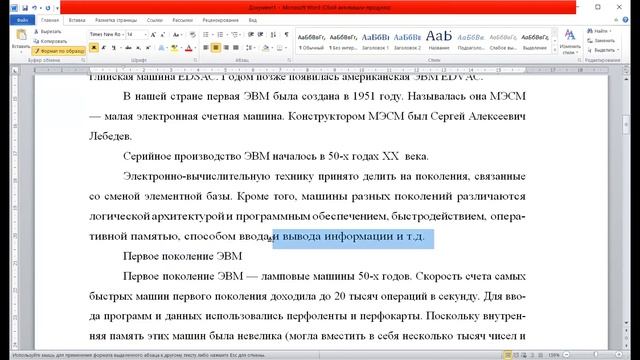Show paragraph marks with pilcrow icon
This screenshot has width=640, height=360.
click(286, 35)
